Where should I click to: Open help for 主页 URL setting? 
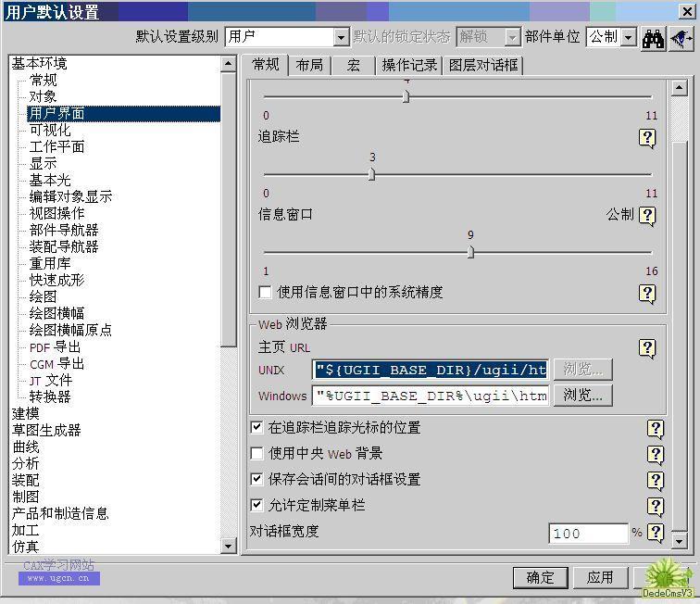(647, 348)
